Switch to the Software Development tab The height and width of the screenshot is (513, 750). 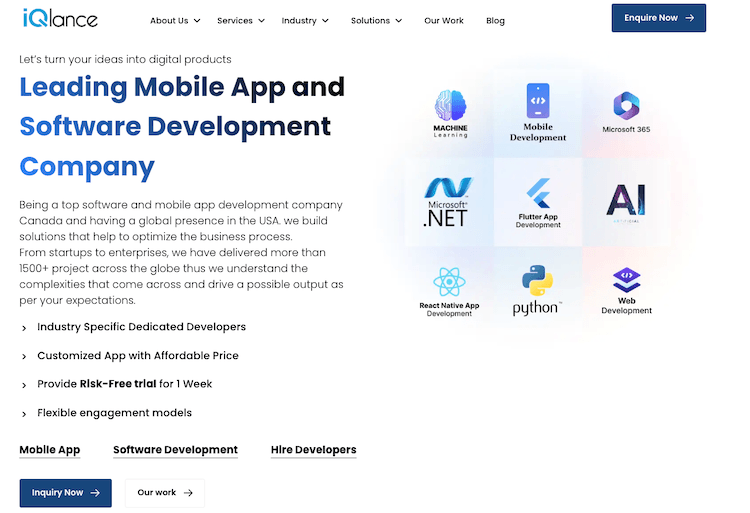[175, 450]
